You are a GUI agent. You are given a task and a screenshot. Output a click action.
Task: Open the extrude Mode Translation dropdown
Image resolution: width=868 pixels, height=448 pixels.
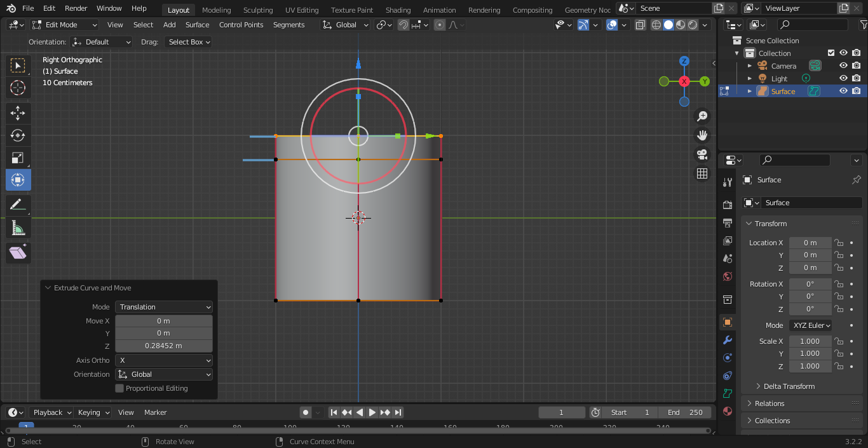[164, 307]
